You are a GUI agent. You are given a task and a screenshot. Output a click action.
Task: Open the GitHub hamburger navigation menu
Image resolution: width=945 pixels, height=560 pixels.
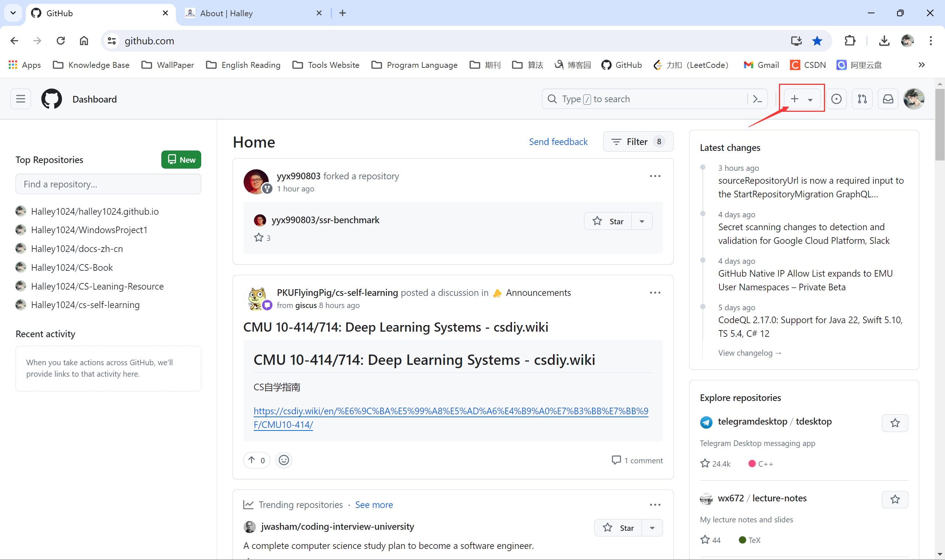tap(20, 99)
